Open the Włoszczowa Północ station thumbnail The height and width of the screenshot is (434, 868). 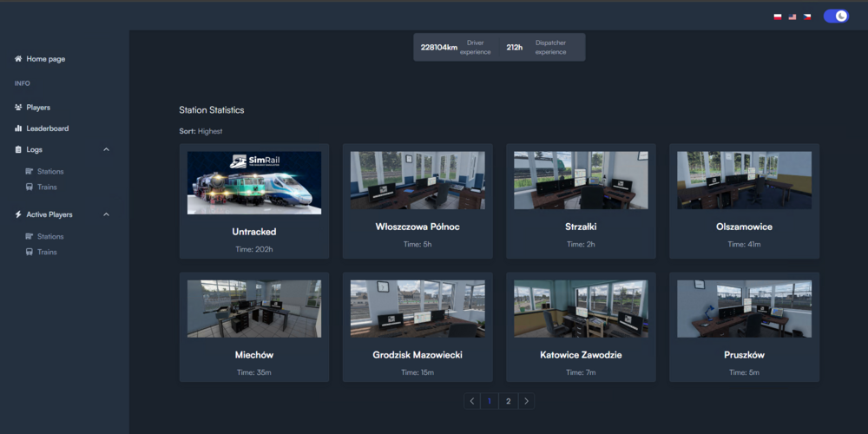pyautogui.click(x=418, y=181)
